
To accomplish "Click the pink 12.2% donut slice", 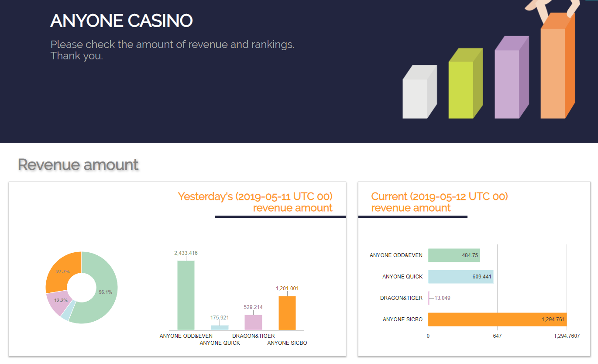I will [59, 302].
